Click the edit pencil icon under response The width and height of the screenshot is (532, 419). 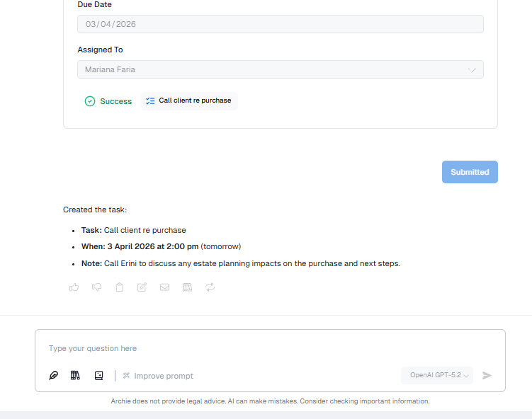pos(142,287)
